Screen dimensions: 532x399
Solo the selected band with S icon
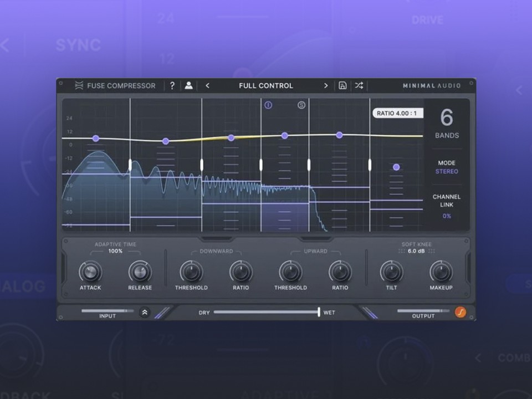(301, 105)
